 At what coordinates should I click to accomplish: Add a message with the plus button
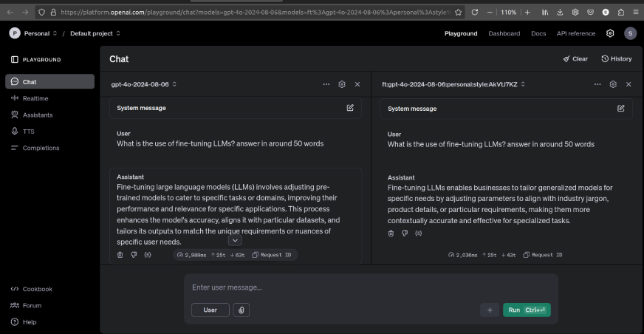490,310
